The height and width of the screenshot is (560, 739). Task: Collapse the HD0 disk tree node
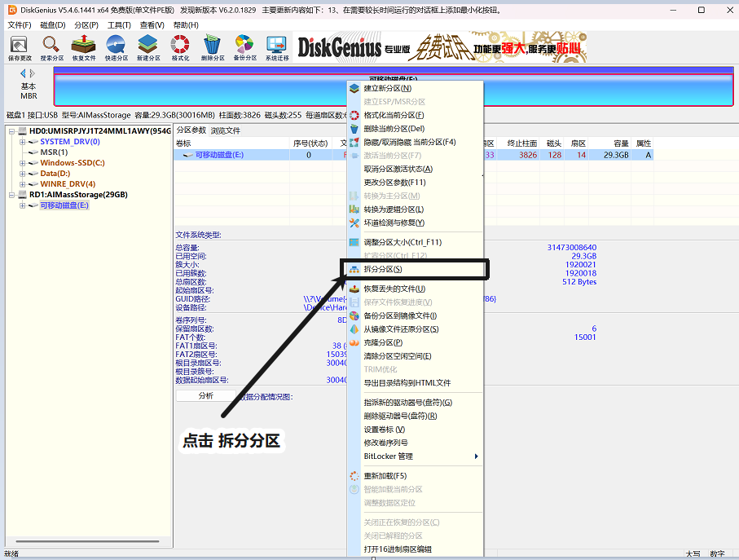[11, 131]
